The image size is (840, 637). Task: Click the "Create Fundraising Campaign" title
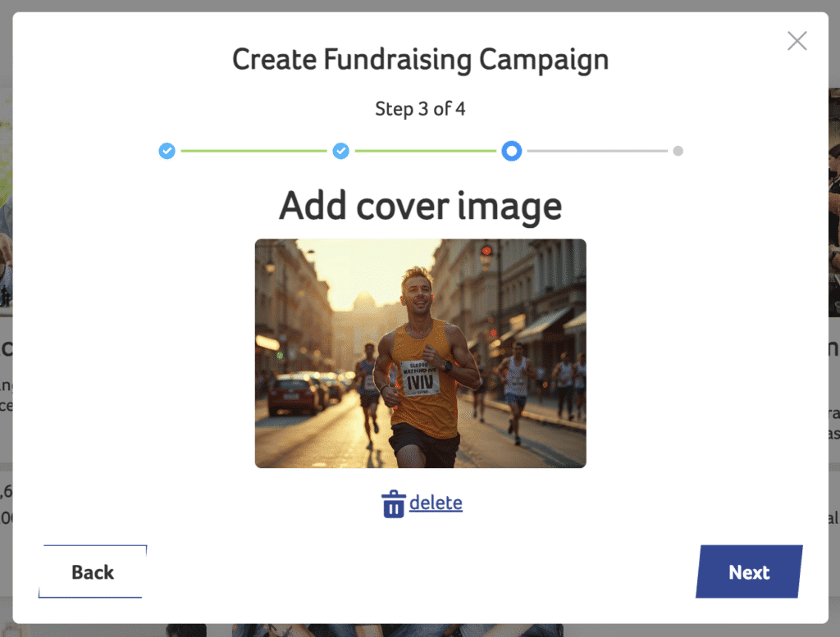(420, 60)
